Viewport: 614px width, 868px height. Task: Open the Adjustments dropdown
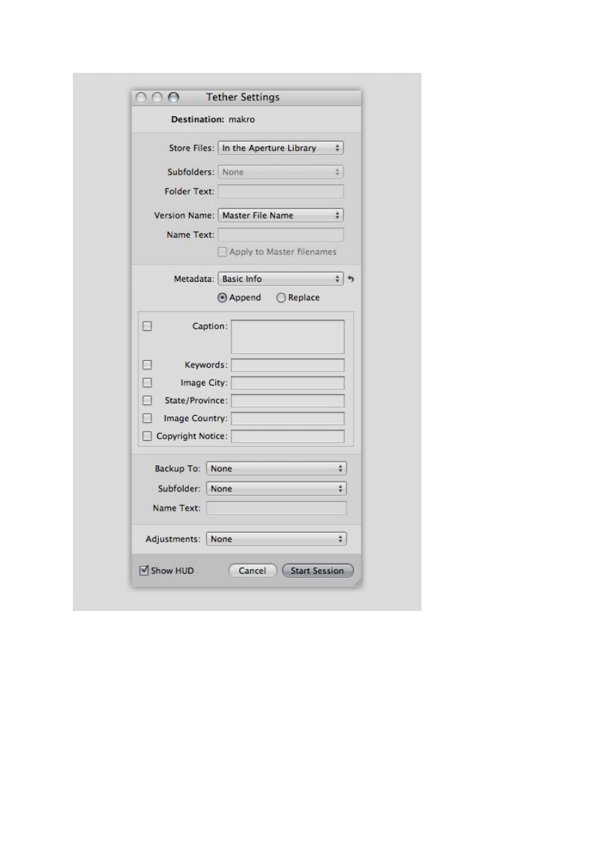276,539
